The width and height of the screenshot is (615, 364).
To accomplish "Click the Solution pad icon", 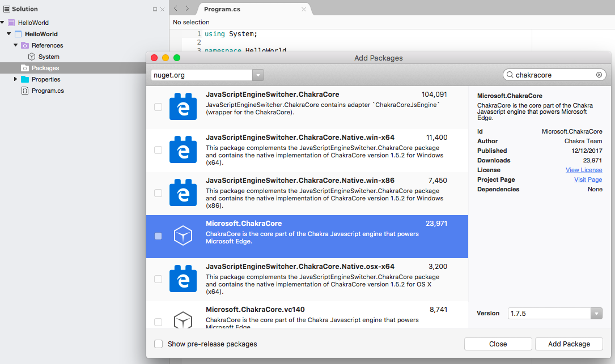I will [x=7, y=8].
